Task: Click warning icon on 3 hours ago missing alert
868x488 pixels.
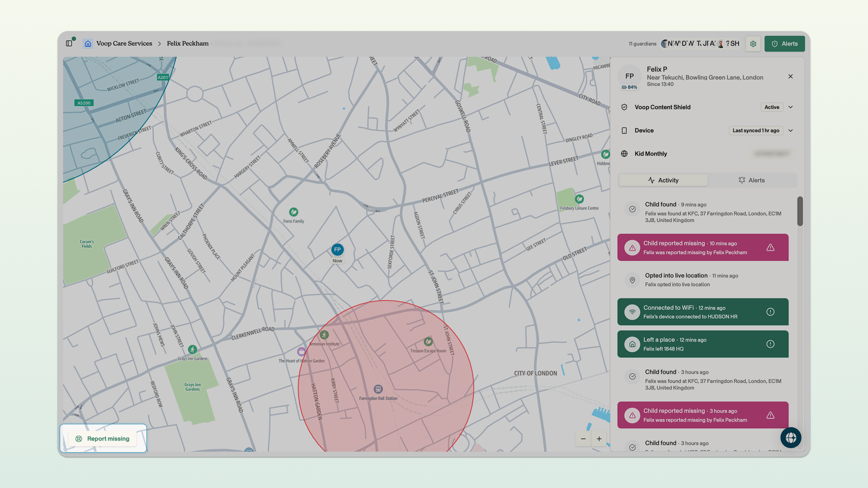Action: [771, 415]
